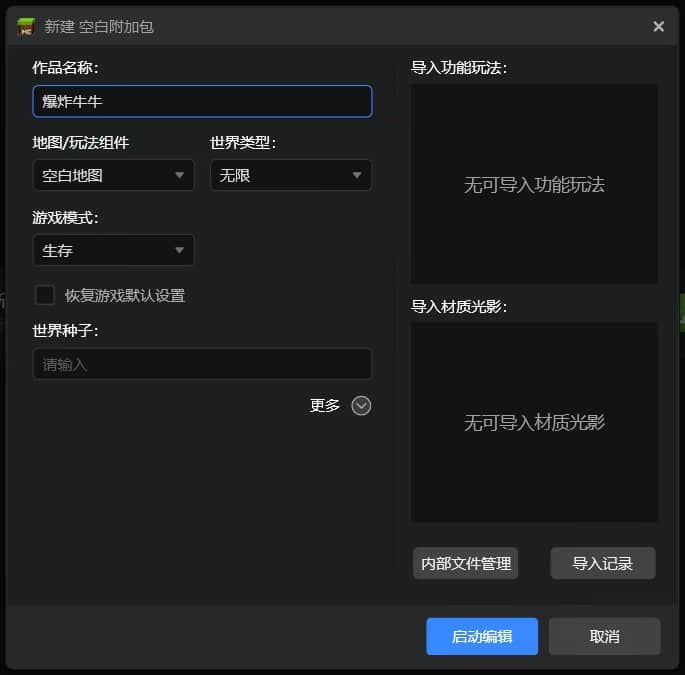Enable the 恢复游戏默认设置 checkbox
This screenshot has height=675, width=685.
pyautogui.click(x=45, y=295)
